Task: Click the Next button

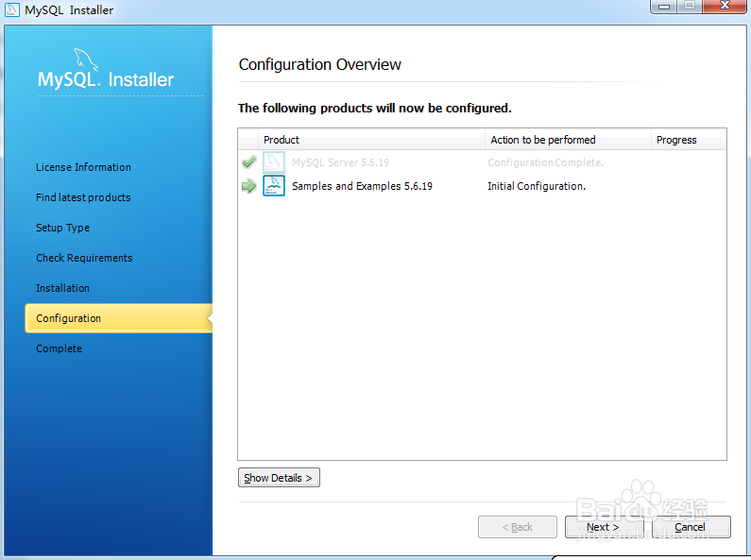Action: click(604, 527)
